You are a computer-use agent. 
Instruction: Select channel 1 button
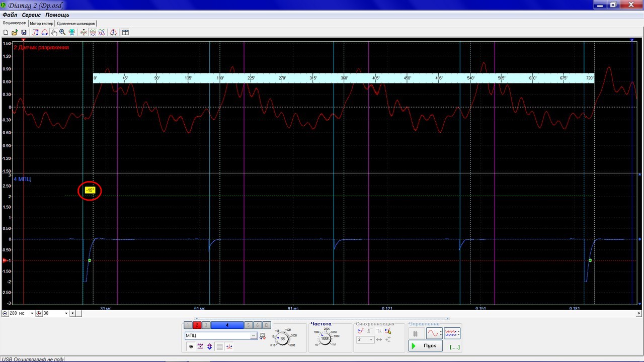tap(188, 325)
